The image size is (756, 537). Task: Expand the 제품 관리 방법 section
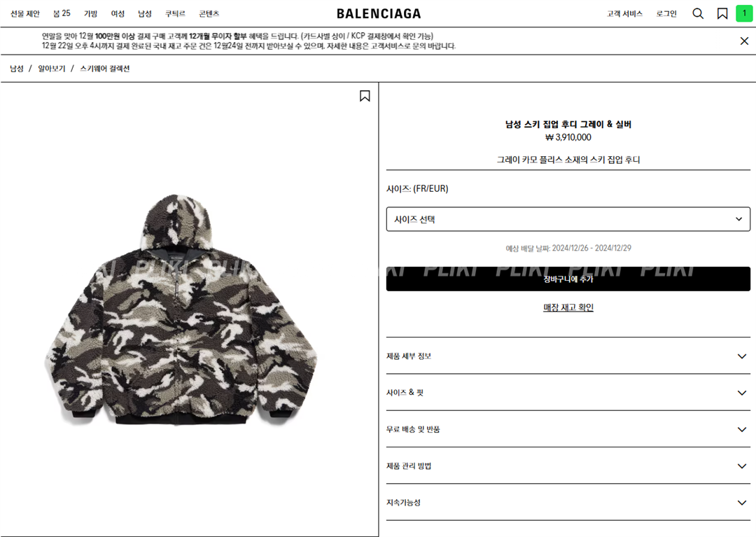[568, 466]
